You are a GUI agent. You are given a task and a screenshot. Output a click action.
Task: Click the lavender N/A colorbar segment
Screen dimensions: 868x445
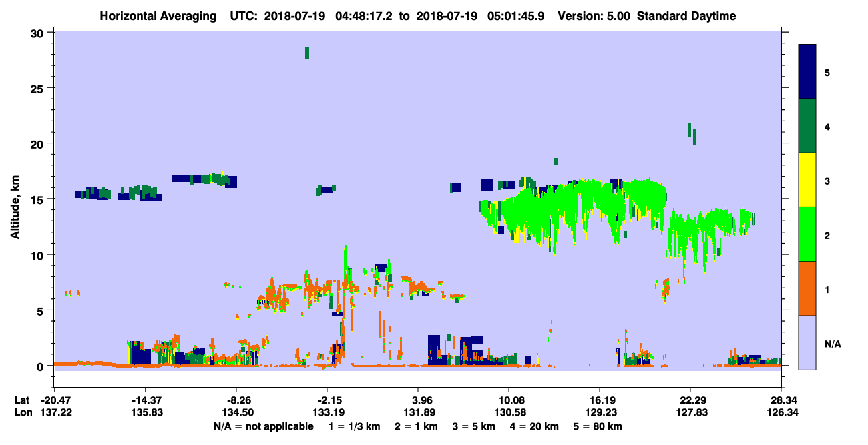807,342
